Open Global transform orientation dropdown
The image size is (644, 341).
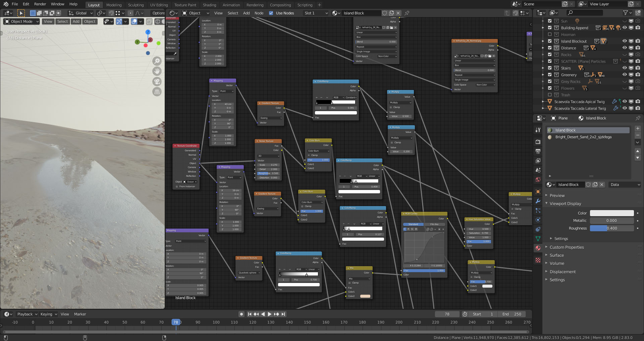point(80,13)
